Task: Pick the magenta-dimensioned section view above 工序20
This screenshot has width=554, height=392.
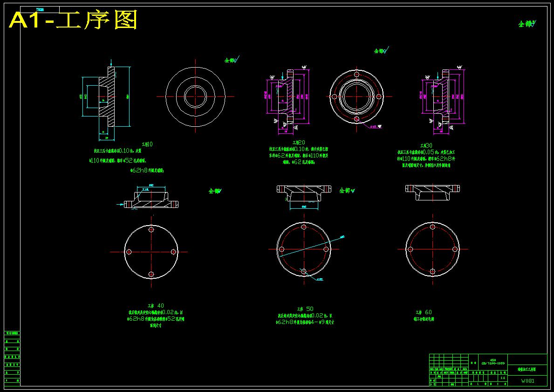Action: tap(288, 100)
